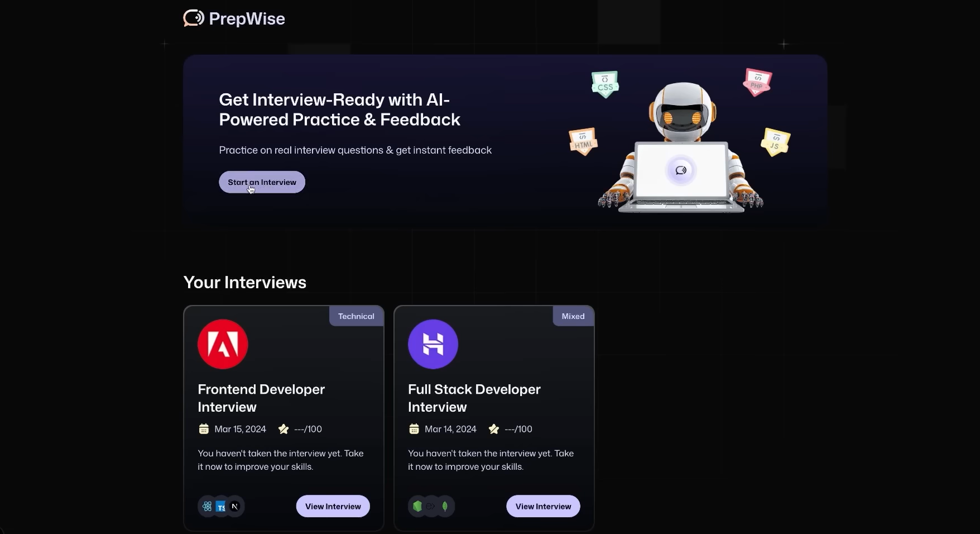Screen dimensions: 980x534
Task: Click the TypeScript icon on Frontend card
Action: (221, 507)
